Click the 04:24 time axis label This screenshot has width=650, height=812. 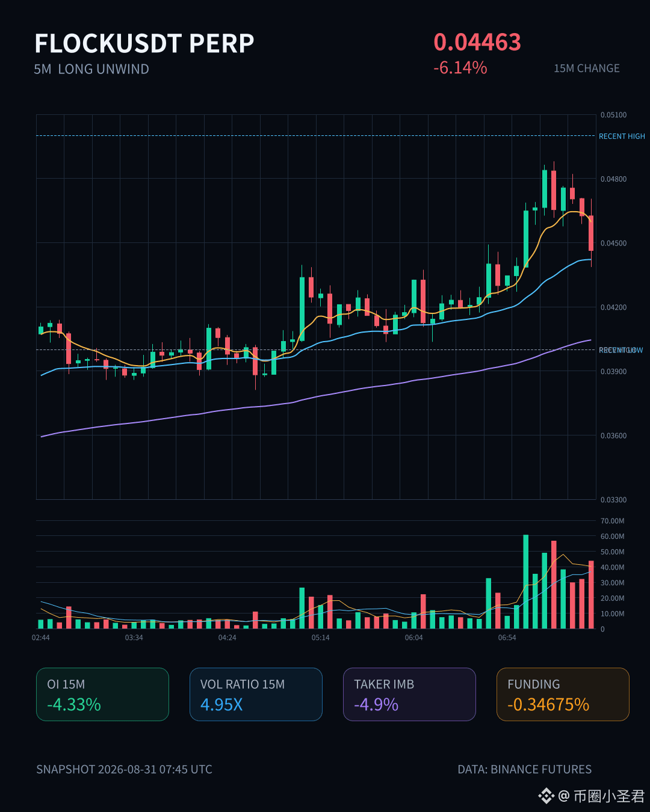[x=227, y=638]
